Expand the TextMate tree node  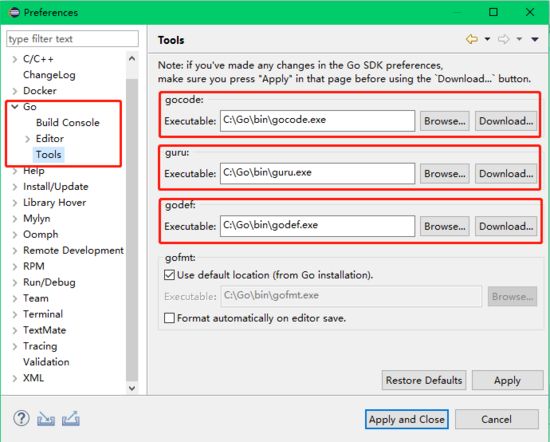(x=15, y=330)
